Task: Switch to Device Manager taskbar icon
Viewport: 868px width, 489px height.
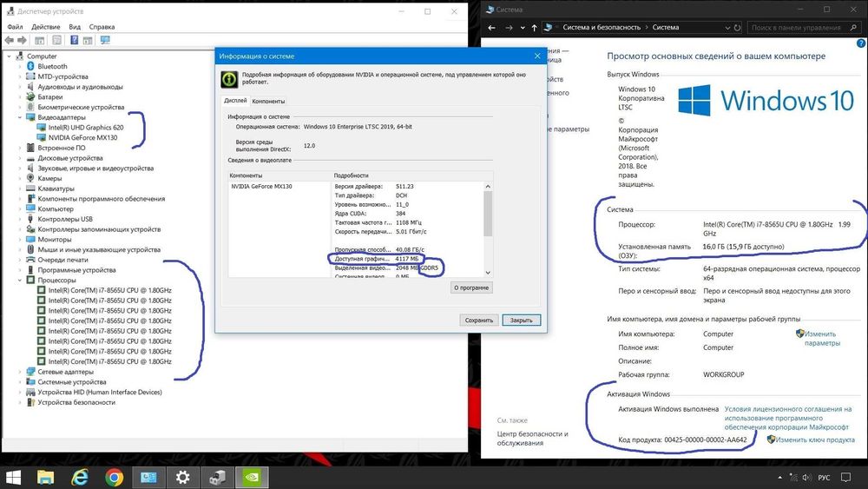Action: (x=218, y=478)
